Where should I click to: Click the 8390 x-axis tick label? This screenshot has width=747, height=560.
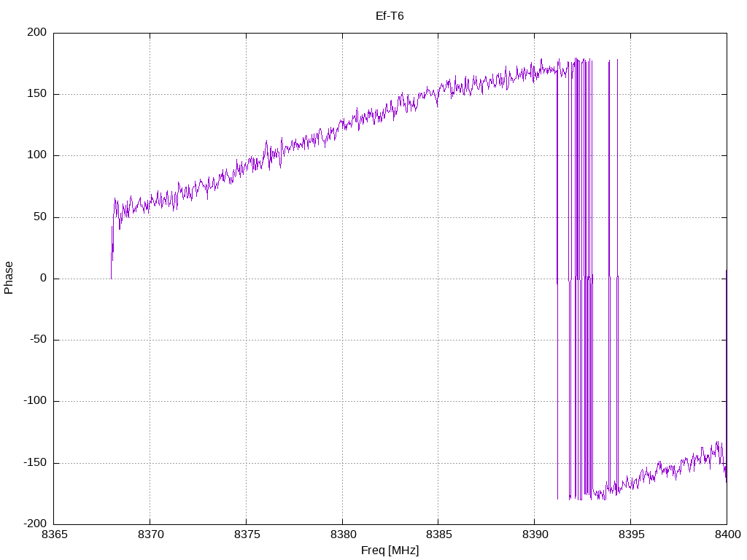click(535, 534)
